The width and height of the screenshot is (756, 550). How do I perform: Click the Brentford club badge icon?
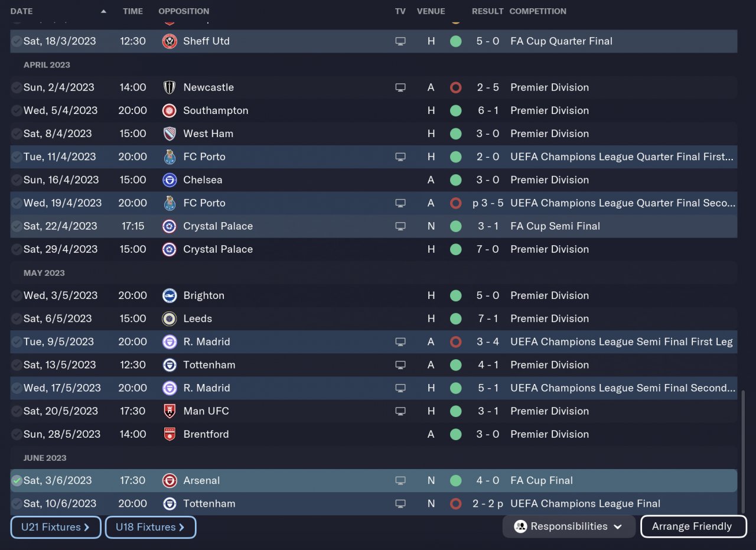click(170, 434)
